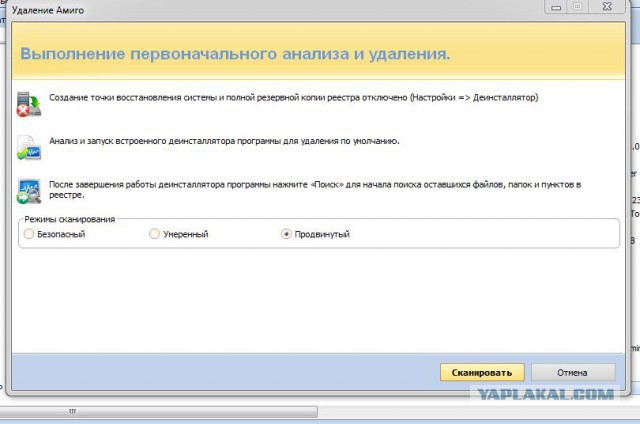Image resolution: width=640 pixels, height=424 pixels.
Task: Click text about Создание точки восстановления
Action: pos(293,98)
